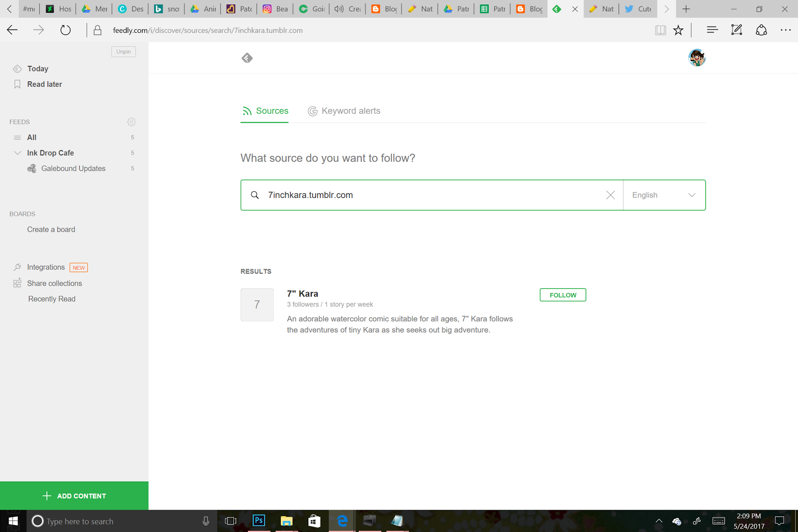Switch to the Bea Instagram browser tab

(275, 9)
